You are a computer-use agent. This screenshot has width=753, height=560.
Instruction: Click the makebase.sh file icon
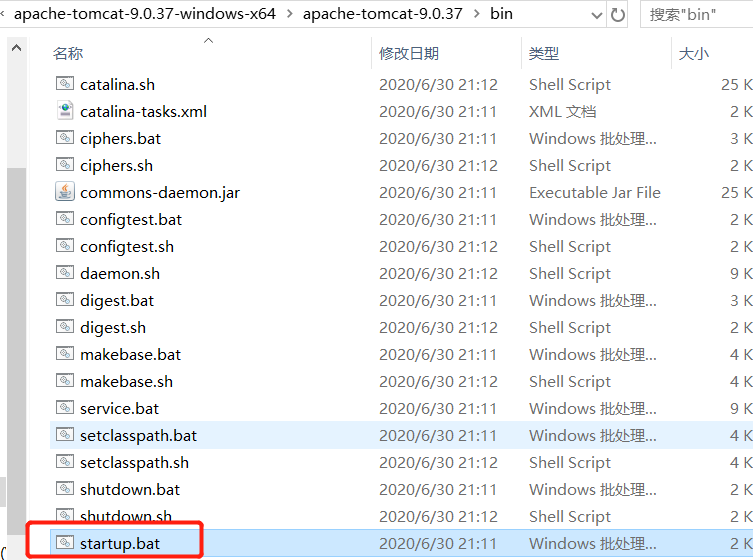65,381
